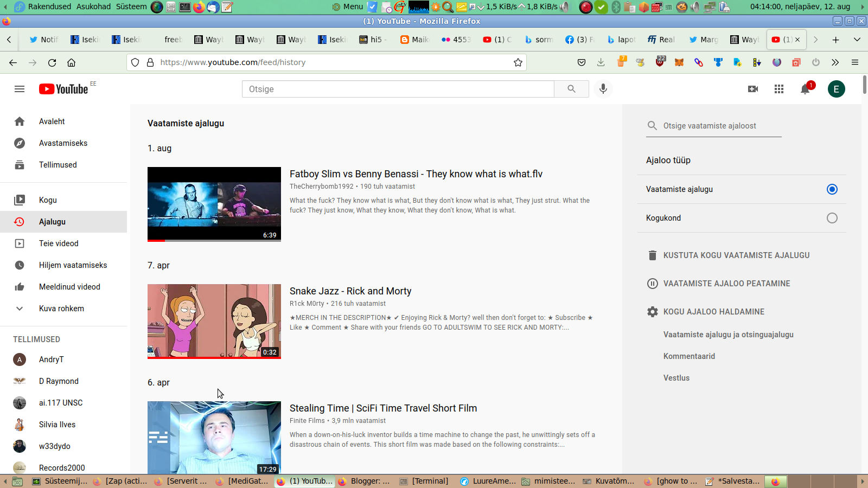Image resolution: width=868 pixels, height=488 pixels.
Task: Select the Kogukond radio button
Action: click(832, 218)
